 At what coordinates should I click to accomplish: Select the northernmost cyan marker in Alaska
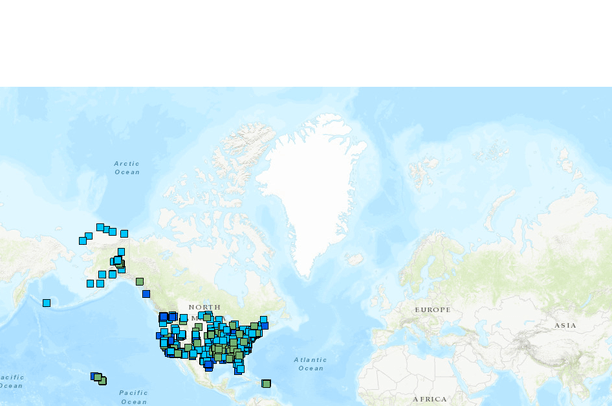(x=100, y=227)
